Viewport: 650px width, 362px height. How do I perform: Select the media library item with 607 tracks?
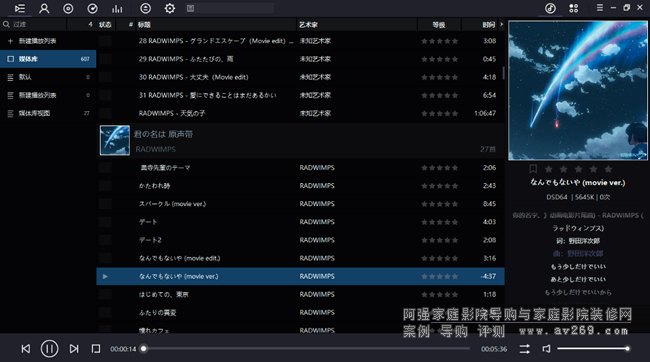click(x=48, y=59)
